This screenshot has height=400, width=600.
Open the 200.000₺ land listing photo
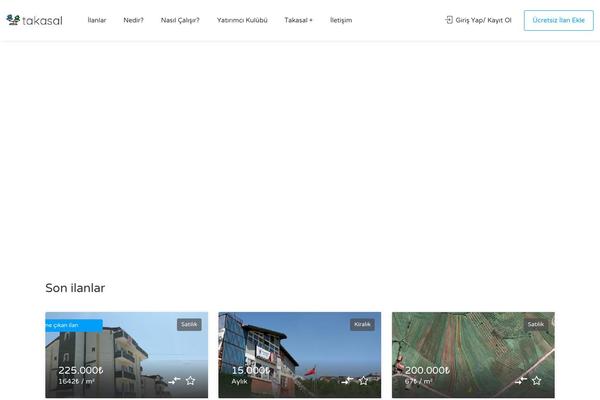[x=473, y=355]
